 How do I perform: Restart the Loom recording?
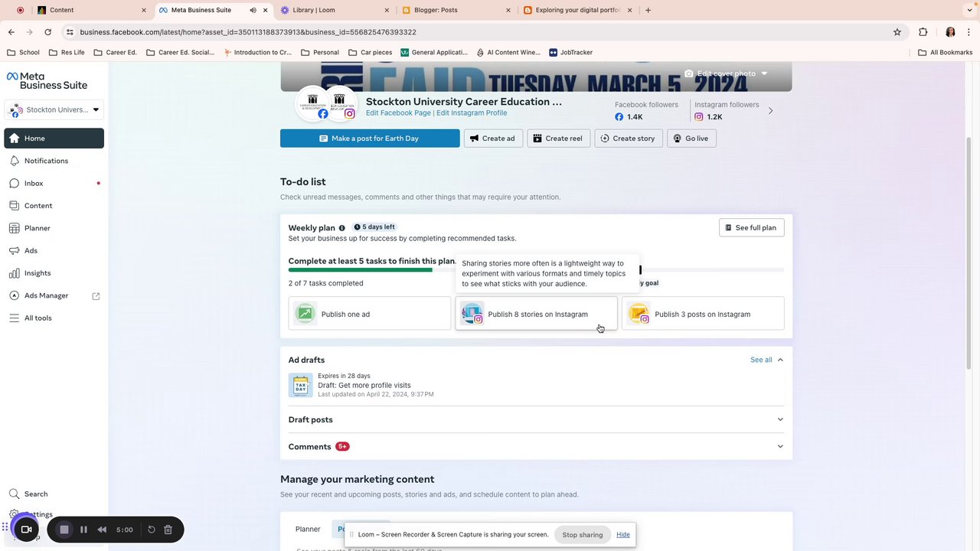[152, 530]
